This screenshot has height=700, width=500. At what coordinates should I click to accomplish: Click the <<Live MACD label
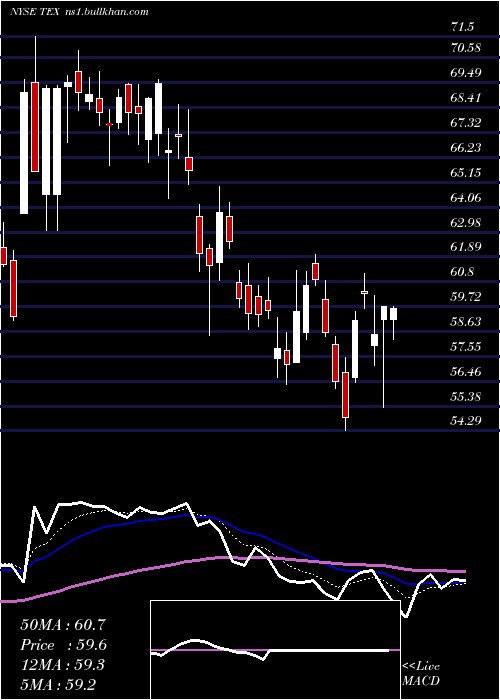click(x=421, y=673)
